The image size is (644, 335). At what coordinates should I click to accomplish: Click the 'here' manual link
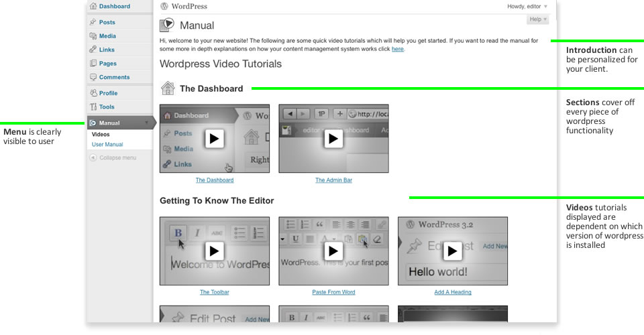tap(398, 49)
